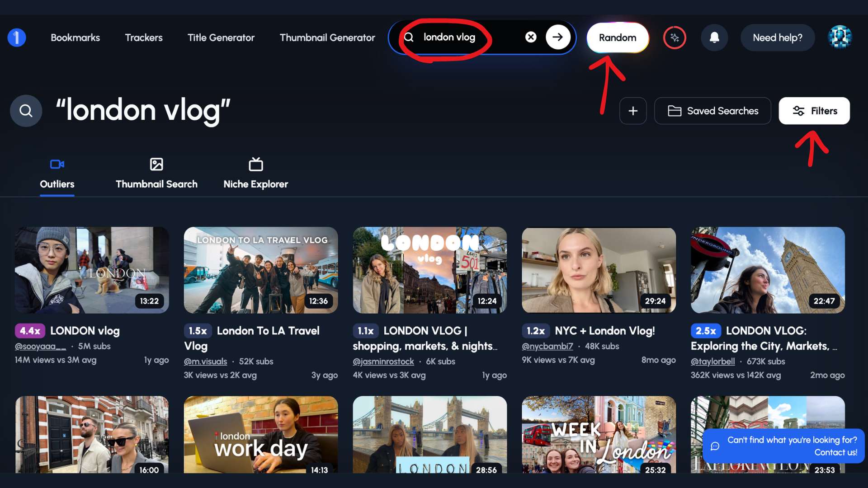Open notifications bell icon

coord(714,38)
